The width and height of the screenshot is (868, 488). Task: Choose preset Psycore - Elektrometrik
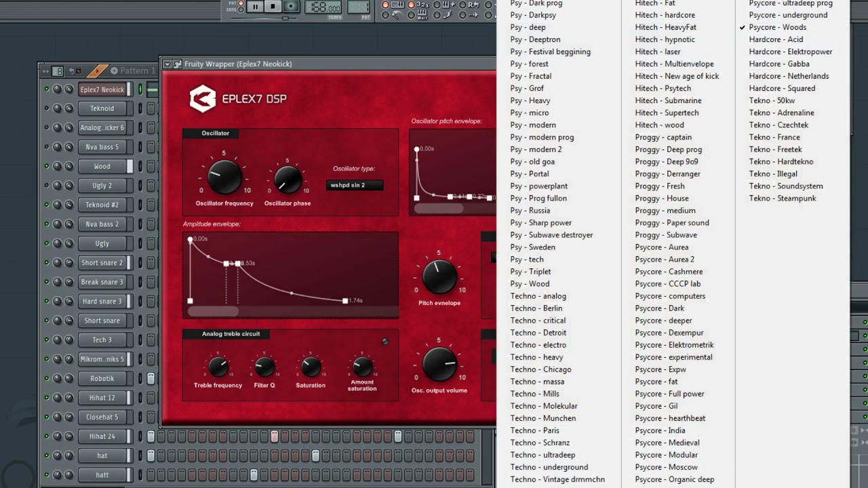click(x=674, y=345)
